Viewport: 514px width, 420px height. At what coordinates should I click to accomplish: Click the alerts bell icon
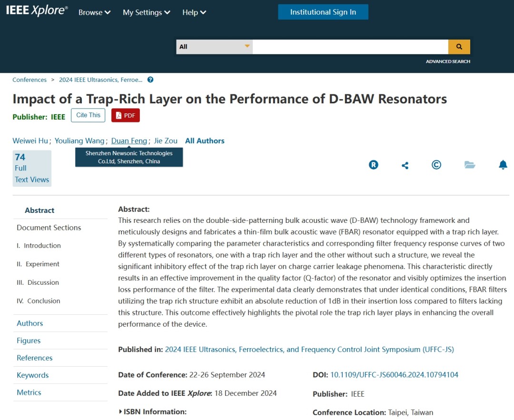click(503, 165)
